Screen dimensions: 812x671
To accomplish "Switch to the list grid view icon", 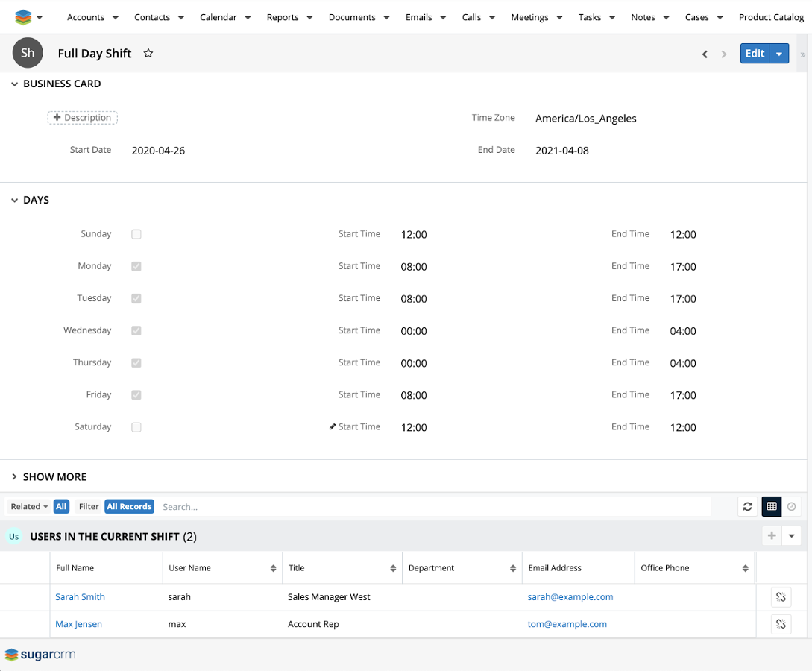I will (771, 507).
